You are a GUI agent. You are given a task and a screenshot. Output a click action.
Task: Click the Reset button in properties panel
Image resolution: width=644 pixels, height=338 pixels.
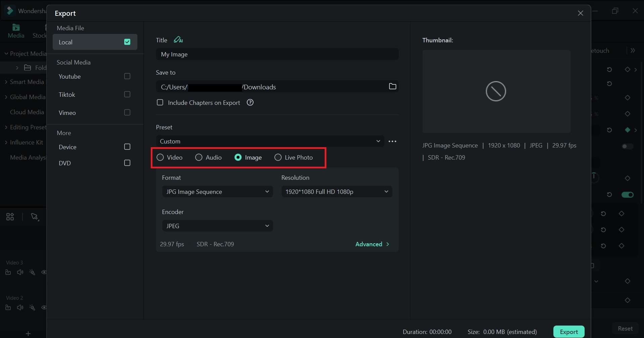point(625,329)
